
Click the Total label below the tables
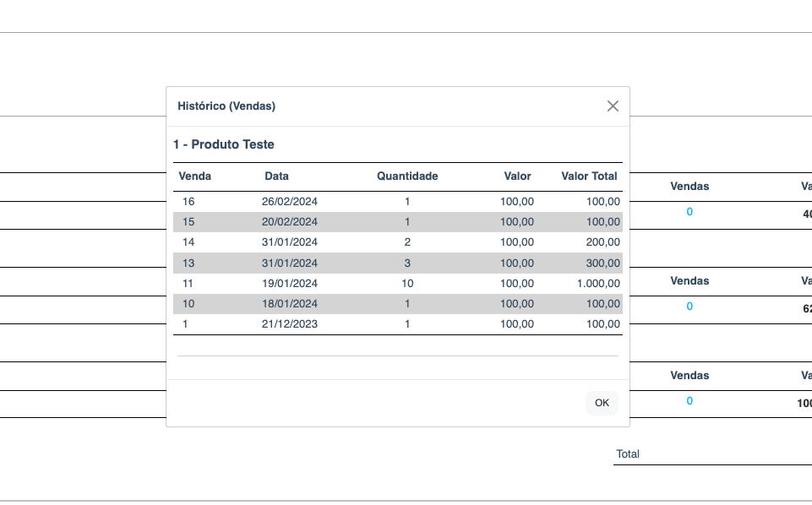click(628, 453)
